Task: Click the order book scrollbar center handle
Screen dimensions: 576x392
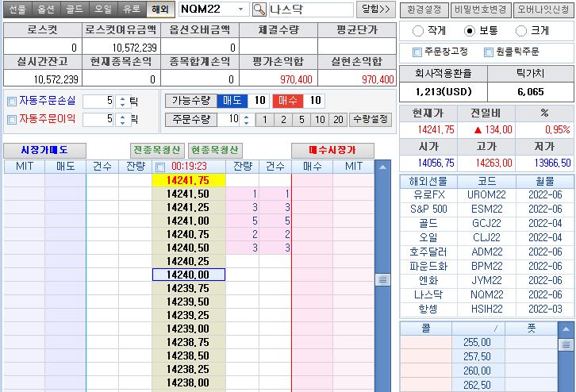Action: click(x=382, y=280)
